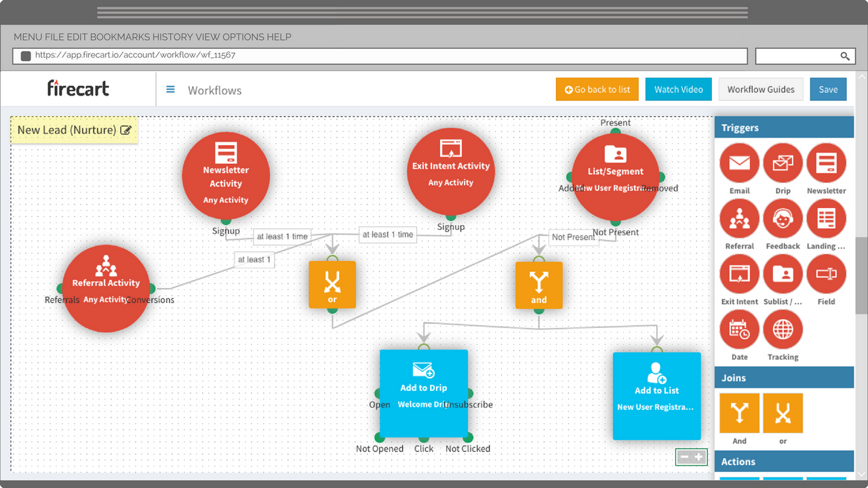This screenshot has width=868, height=488.
Task: Click the Triggers panel header
Action: tap(784, 127)
